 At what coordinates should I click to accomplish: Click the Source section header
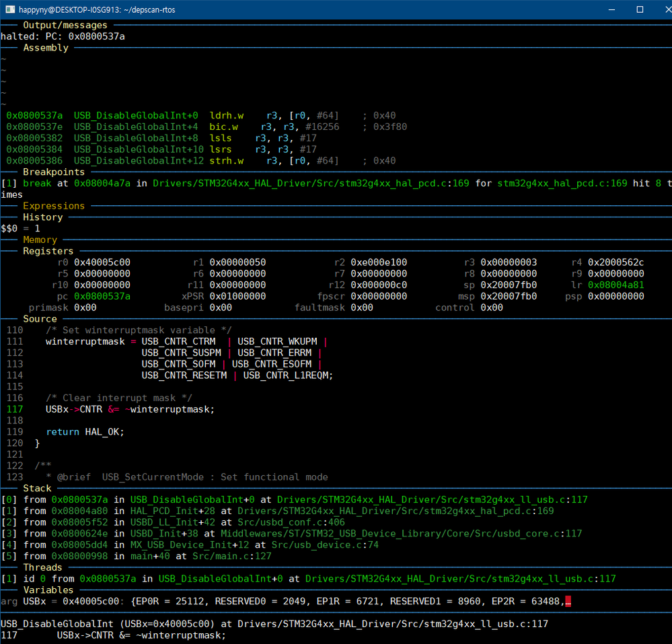click(x=40, y=318)
